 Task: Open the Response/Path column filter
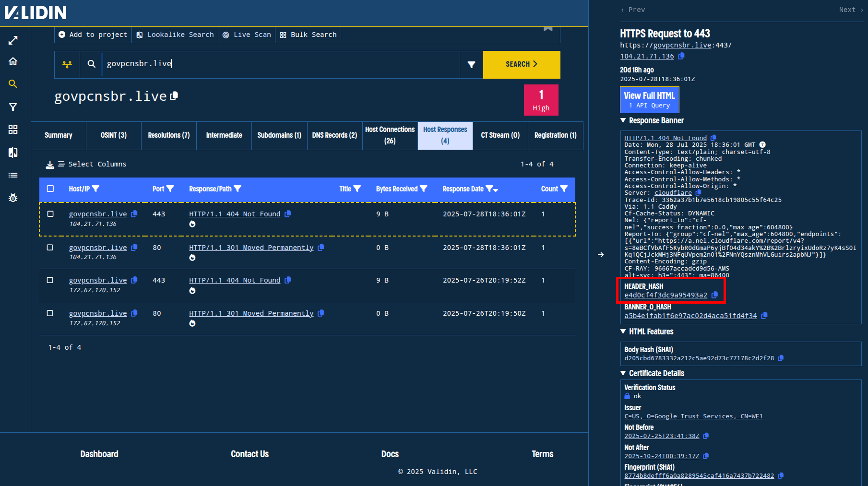tap(238, 189)
